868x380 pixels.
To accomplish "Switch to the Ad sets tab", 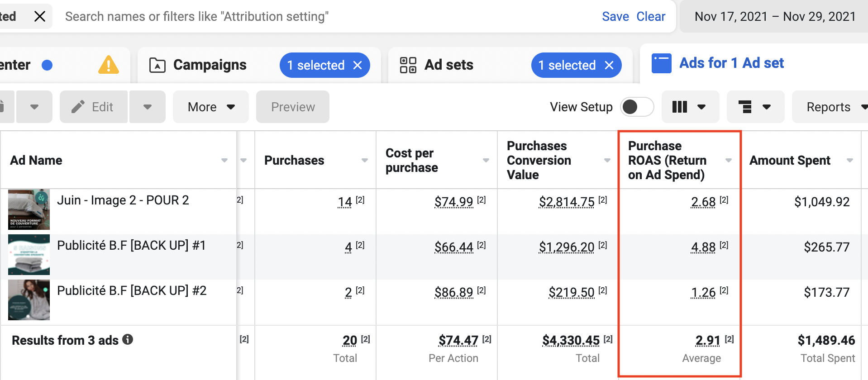I will [x=448, y=65].
